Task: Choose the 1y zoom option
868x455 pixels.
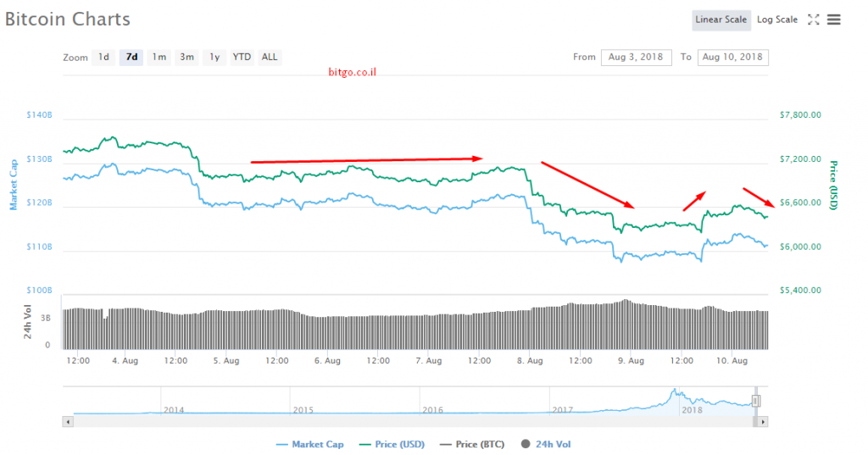Action: click(x=214, y=58)
